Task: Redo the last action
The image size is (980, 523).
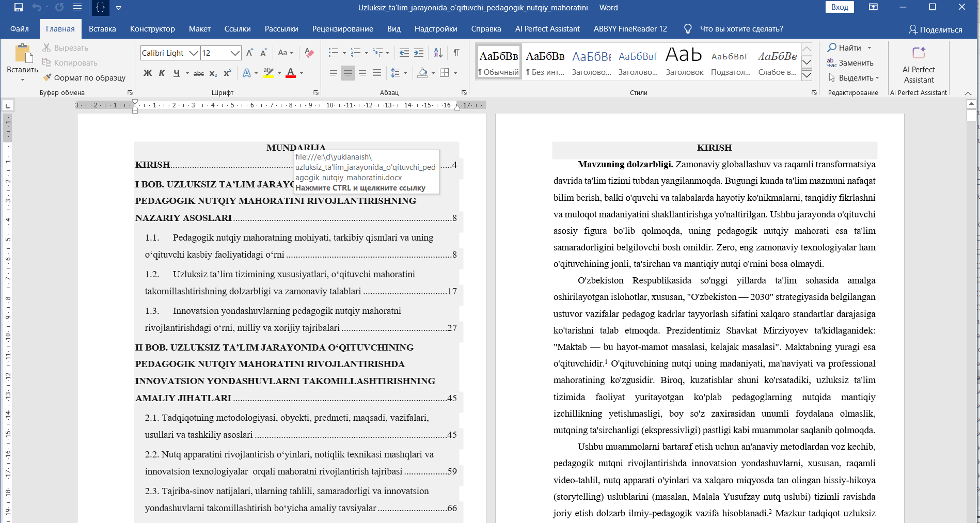Action: (x=59, y=7)
